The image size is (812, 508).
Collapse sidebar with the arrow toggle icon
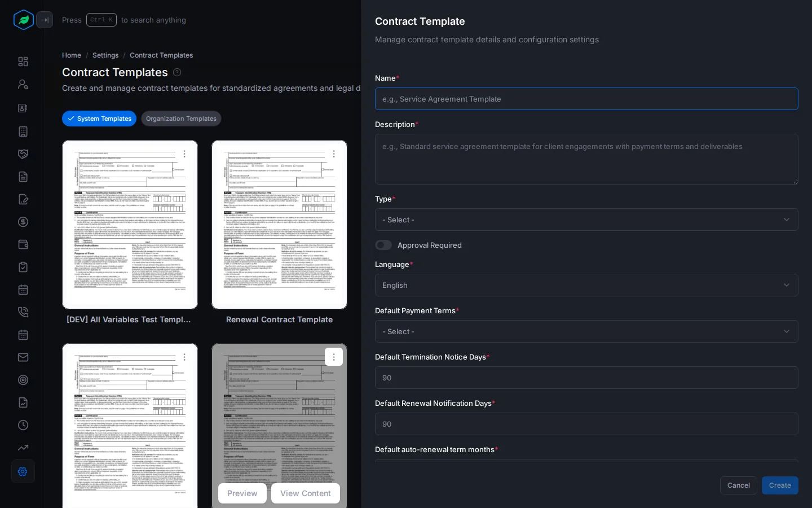coord(45,20)
